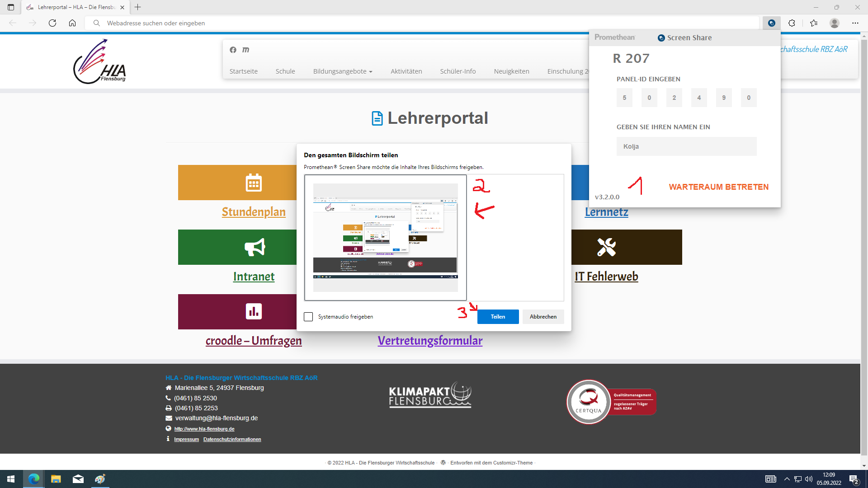Screen dimensions: 868x488
Task: Open the Aktivitäten menu item
Action: click(406, 71)
